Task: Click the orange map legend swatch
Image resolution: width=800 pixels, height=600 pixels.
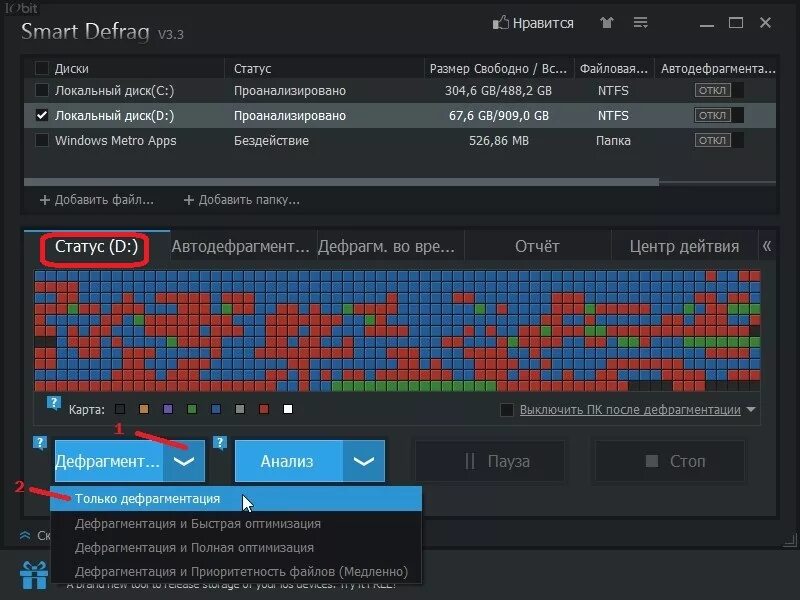Action: 144,409
